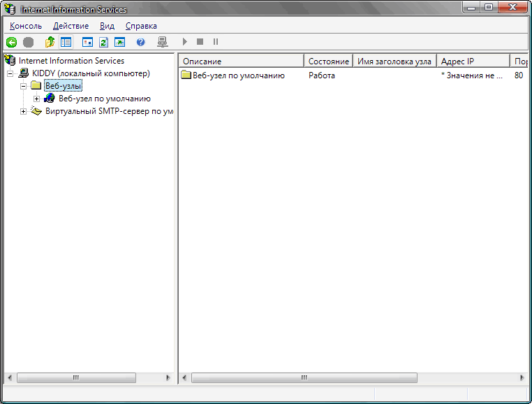Go up one level with folder arrow icon
The image size is (532, 404).
tap(50, 42)
